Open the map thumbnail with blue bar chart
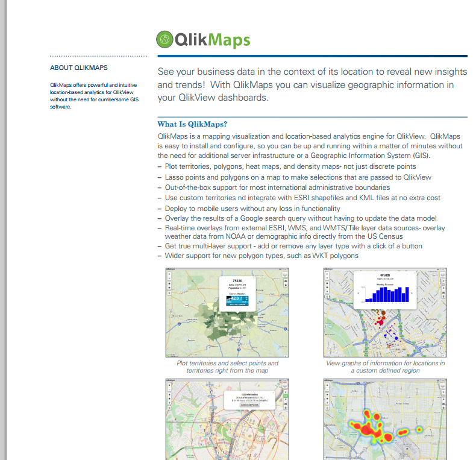476x460 pixels. [385, 313]
